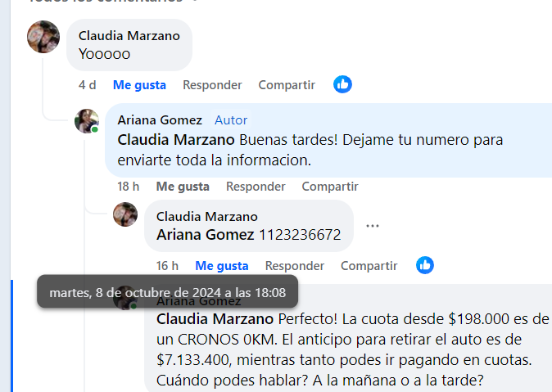Click Responder under the 16 h reply

tap(295, 266)
